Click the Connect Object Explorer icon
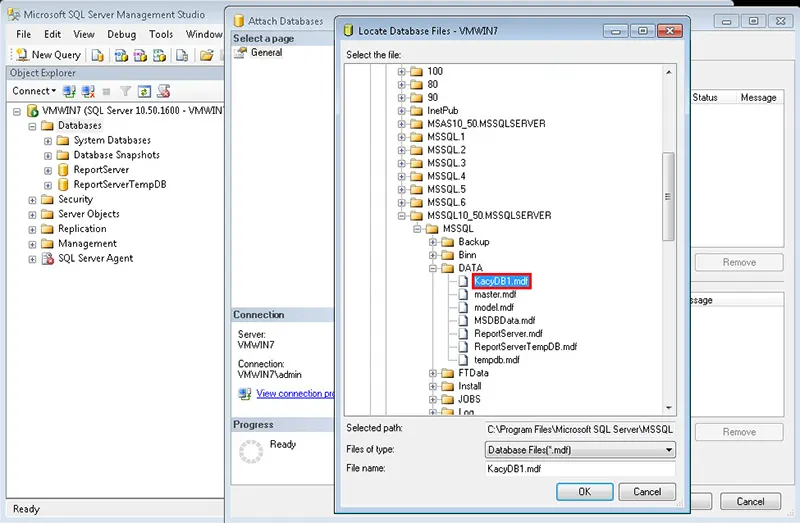 point(69,91)
